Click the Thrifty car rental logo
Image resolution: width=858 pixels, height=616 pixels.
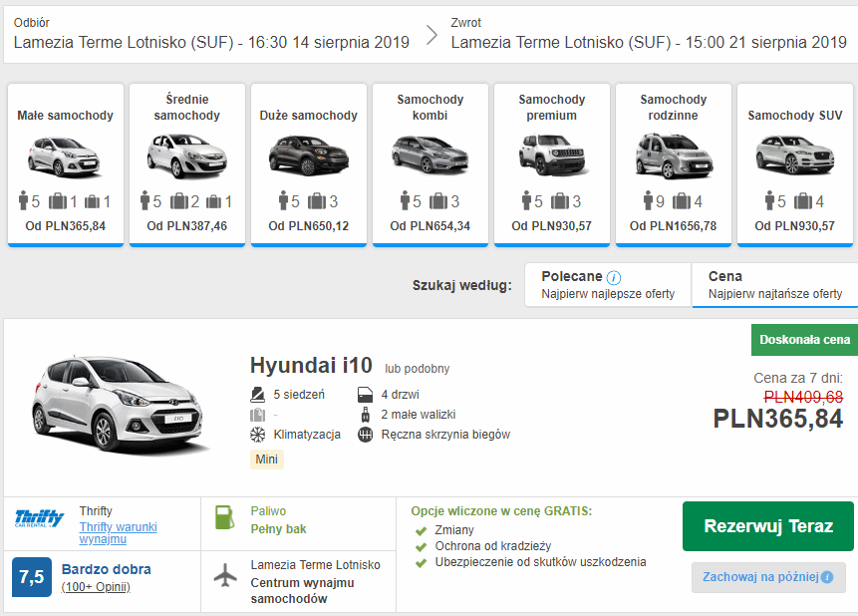[40, 519]
